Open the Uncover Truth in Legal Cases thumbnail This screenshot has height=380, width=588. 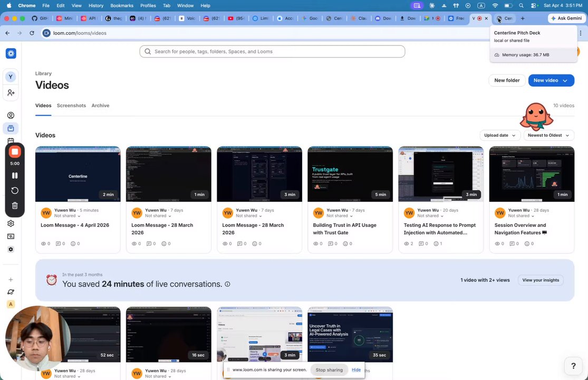[x=350, y=335]
